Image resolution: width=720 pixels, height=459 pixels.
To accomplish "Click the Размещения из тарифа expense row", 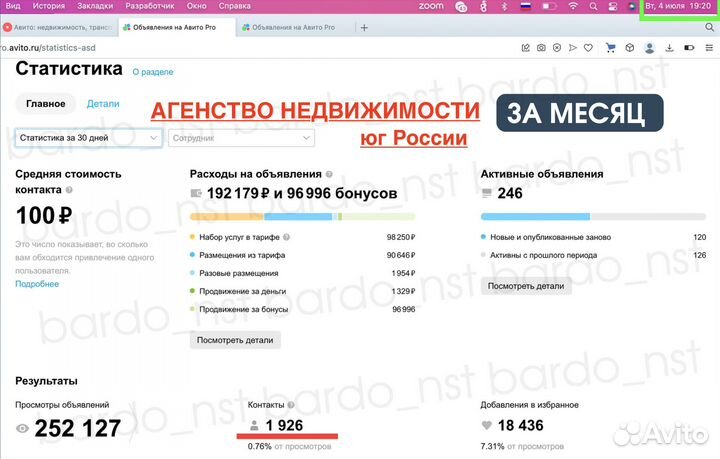I will tap(303, 255).
